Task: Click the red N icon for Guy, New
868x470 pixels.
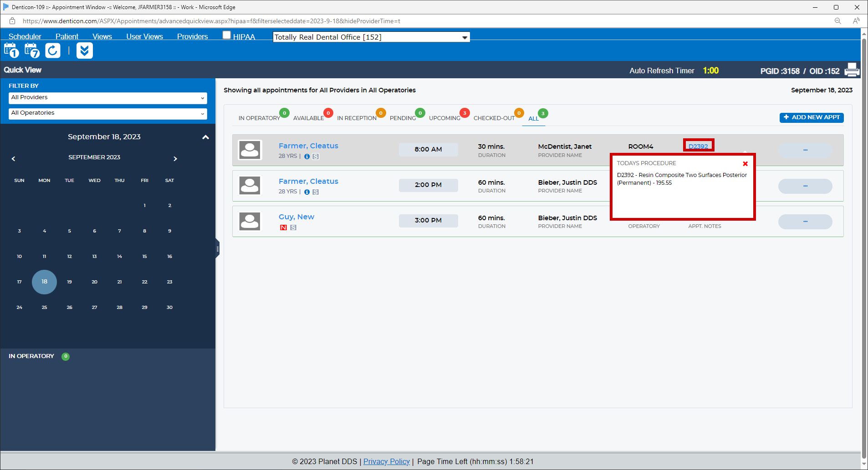Action: pos(283,227)
